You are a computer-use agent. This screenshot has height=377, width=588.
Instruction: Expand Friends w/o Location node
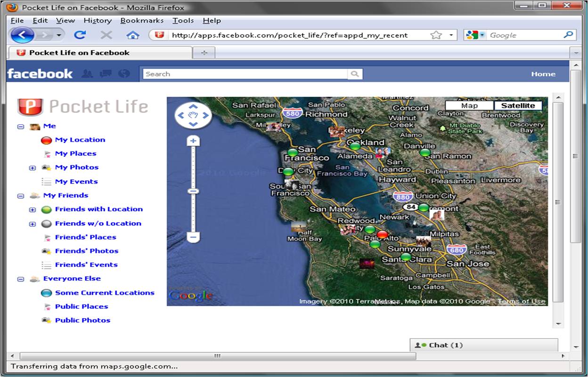[x=33, y=224]
